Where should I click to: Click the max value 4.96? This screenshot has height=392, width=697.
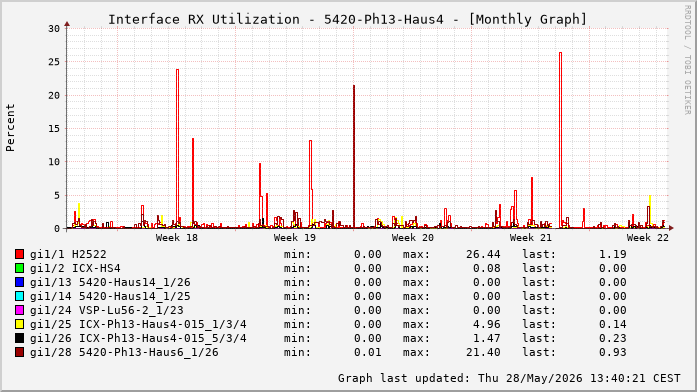pos(487,324)
